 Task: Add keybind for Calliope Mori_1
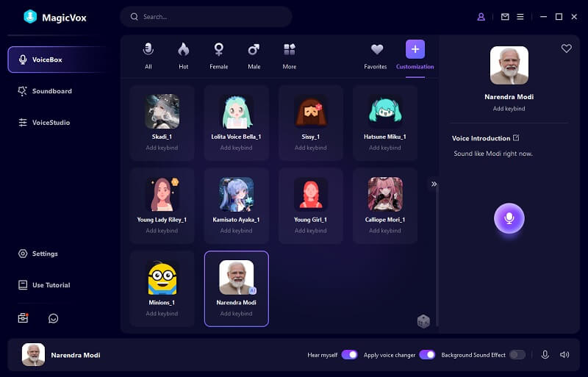tap(384, 231)
